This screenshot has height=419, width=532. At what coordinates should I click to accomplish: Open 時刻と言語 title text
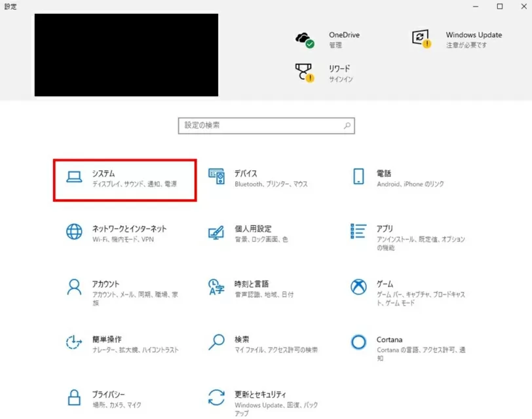tap(252, 284)
